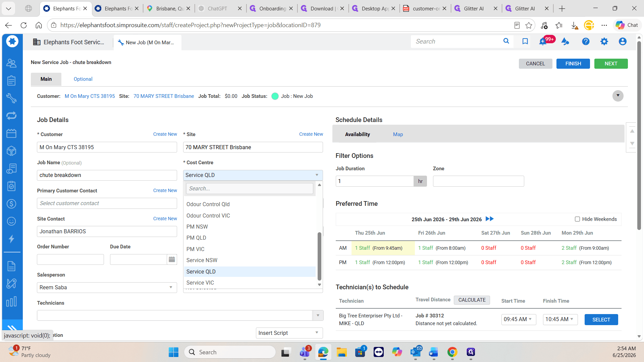
Task: Open the help question mark icon
Action: click(x=586, y=41)
